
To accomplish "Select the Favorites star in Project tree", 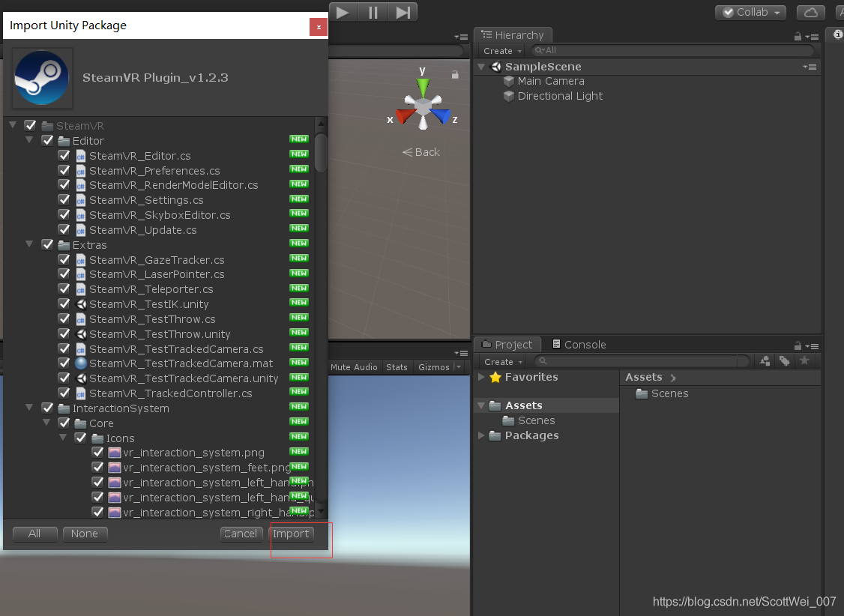I will pos(495,377).
